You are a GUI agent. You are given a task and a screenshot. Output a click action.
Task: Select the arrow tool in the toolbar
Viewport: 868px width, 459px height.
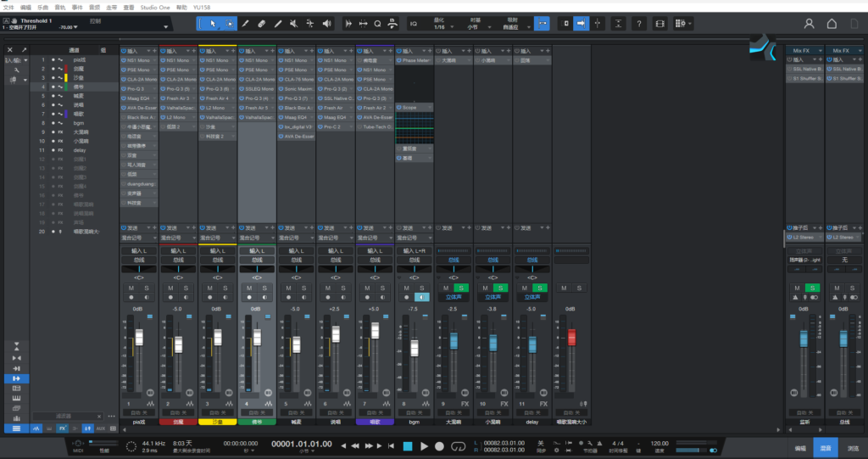coord(212,23)
